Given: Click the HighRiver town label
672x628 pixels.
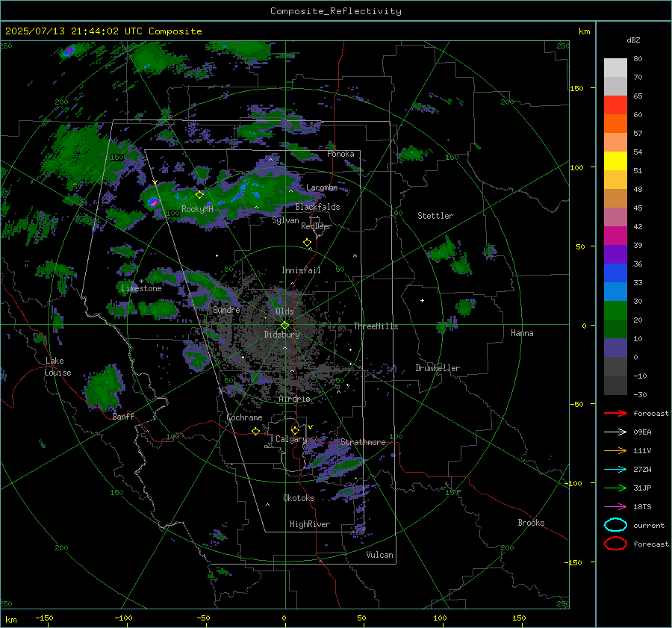Looking at the screenshot, I should tap(310, 524).
